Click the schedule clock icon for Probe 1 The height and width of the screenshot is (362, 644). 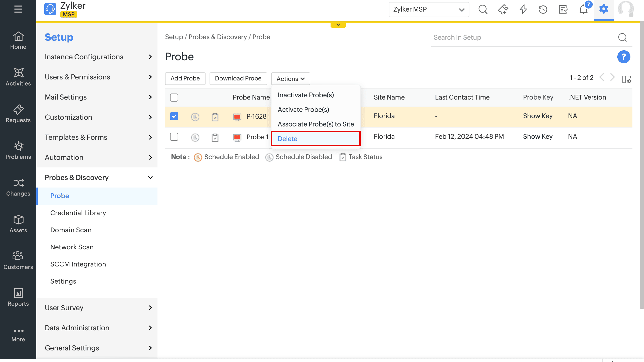coord(195,138)
